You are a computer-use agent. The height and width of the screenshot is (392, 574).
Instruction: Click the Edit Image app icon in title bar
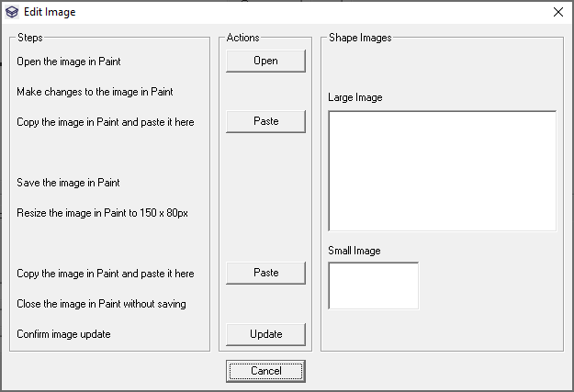12,13
